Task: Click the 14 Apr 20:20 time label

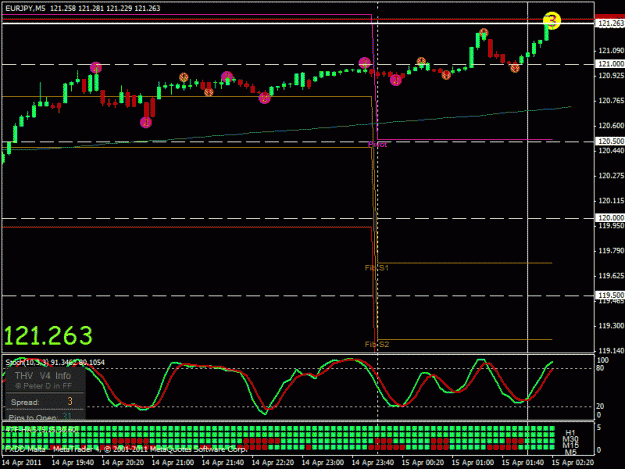Action: click(123, 463)
